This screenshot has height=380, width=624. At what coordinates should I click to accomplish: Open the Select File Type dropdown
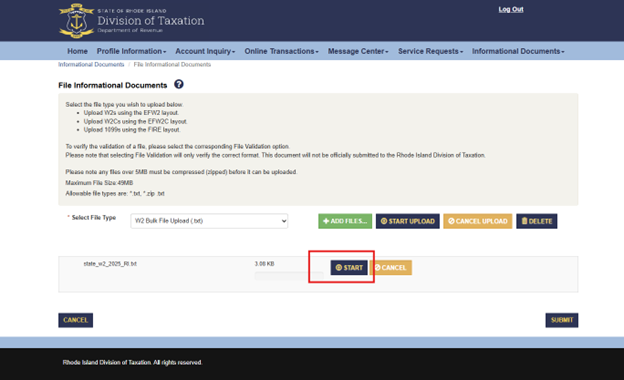[209, 221]
